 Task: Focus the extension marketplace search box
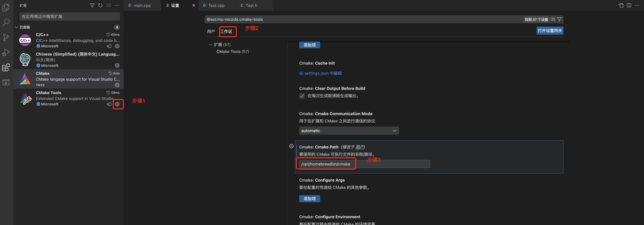(x=70, y=16)
